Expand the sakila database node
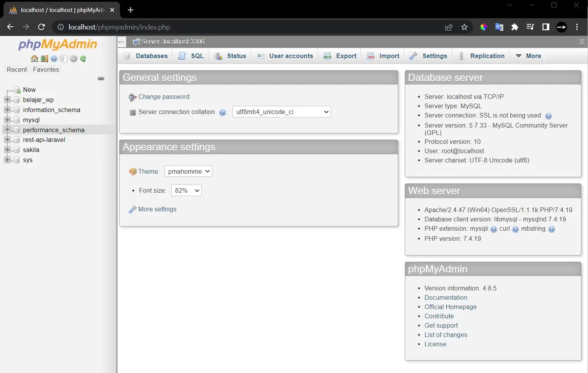This screenshot has width=588, height=373. (x=7, y=150)
